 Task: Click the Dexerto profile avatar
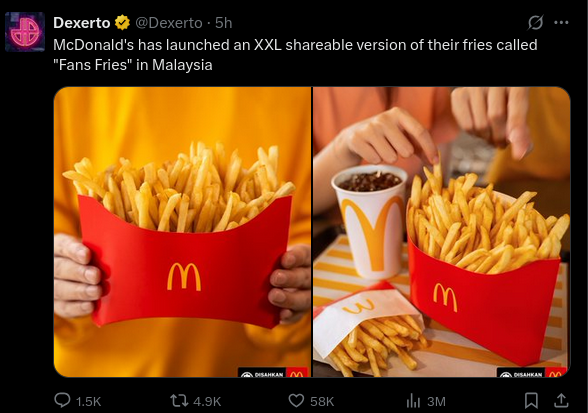[25, 32]
